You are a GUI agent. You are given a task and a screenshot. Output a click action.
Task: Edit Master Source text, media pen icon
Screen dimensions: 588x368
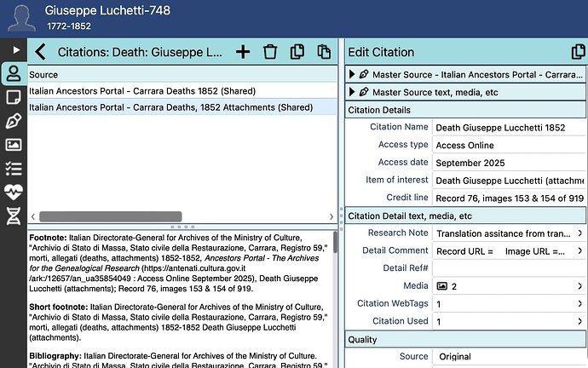(364, 92)
